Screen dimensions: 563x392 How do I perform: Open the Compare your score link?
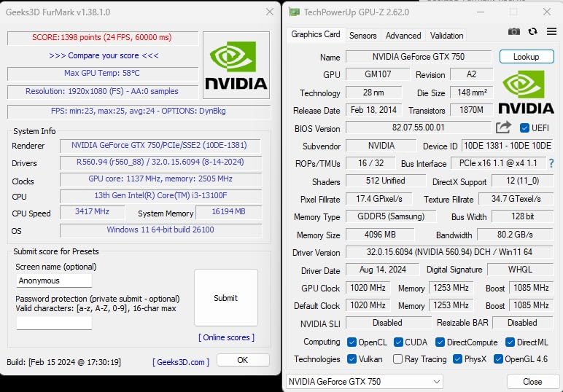click(x=104, y=55)
